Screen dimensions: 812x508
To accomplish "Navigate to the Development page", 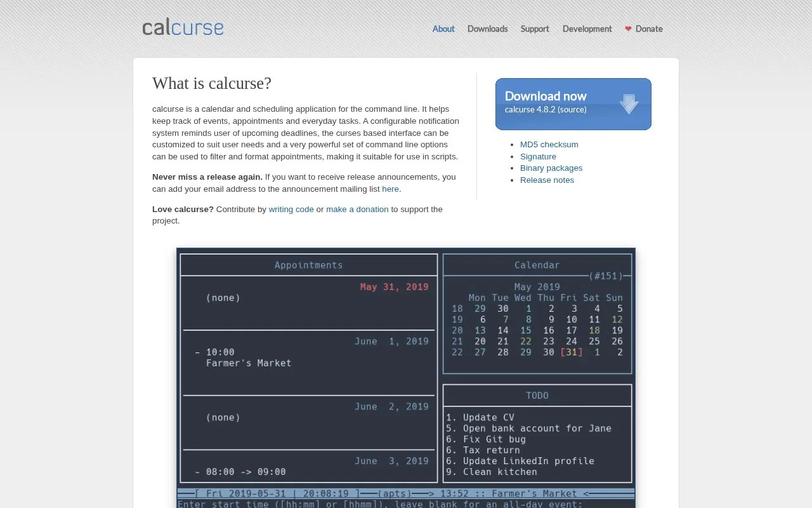I will [x=587, y=29].
